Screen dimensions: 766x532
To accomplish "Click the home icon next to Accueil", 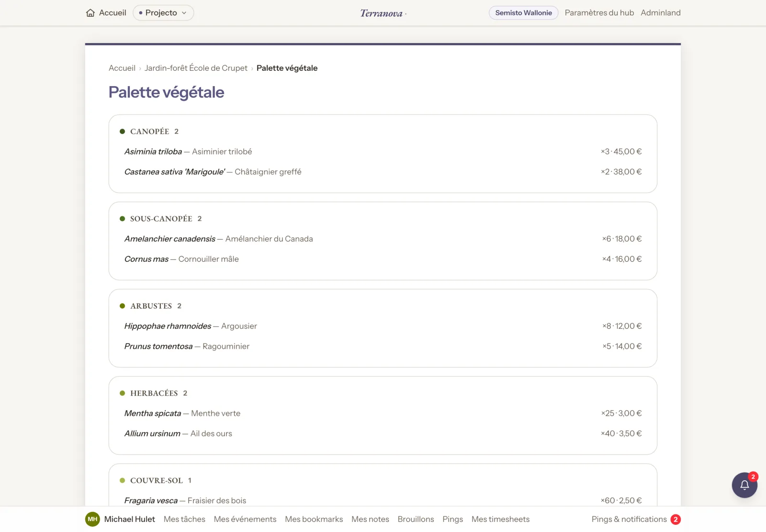I will [90, 13].
